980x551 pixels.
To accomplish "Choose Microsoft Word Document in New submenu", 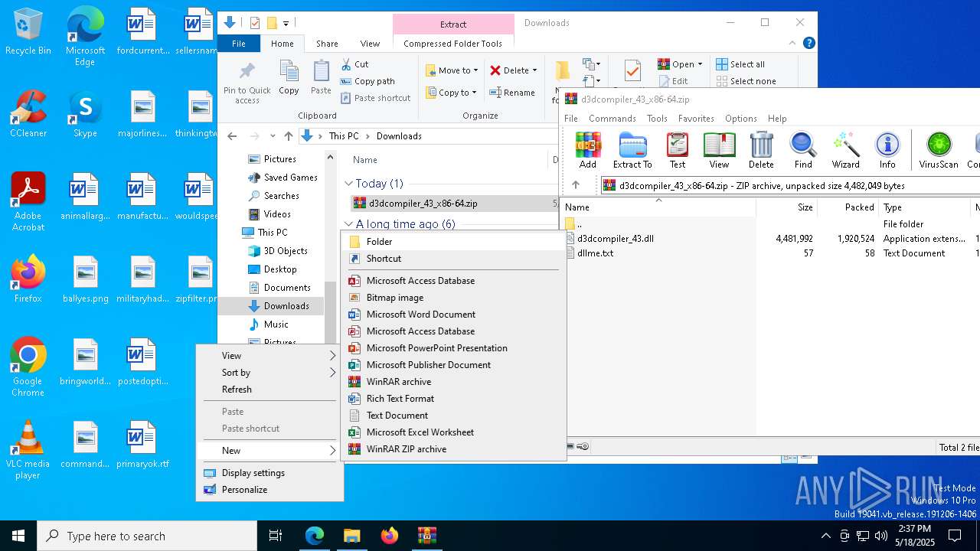I will [x=455, y=315].
